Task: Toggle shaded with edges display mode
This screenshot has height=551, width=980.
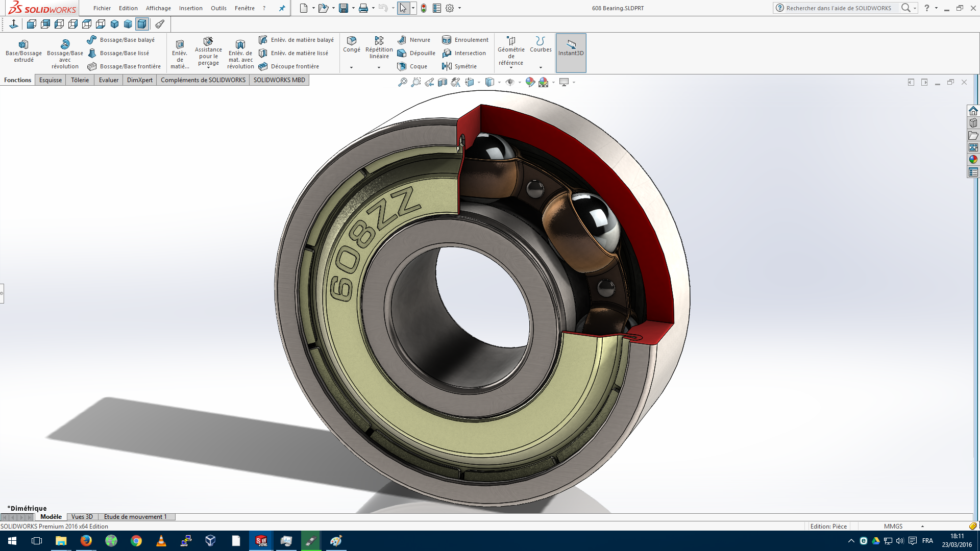Action: [x=142, y=24]
